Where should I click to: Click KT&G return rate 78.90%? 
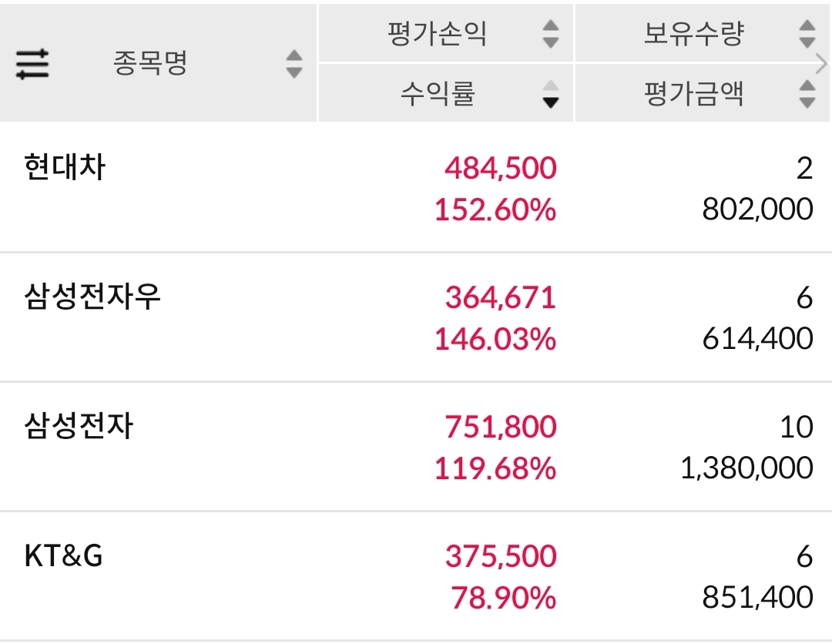[x=503, y=598]
